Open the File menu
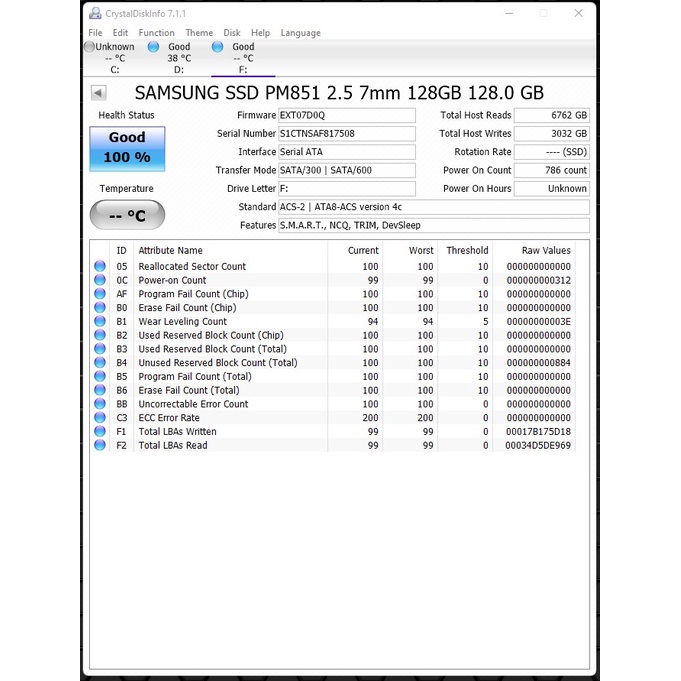681x681 pixels. point(95,33)
